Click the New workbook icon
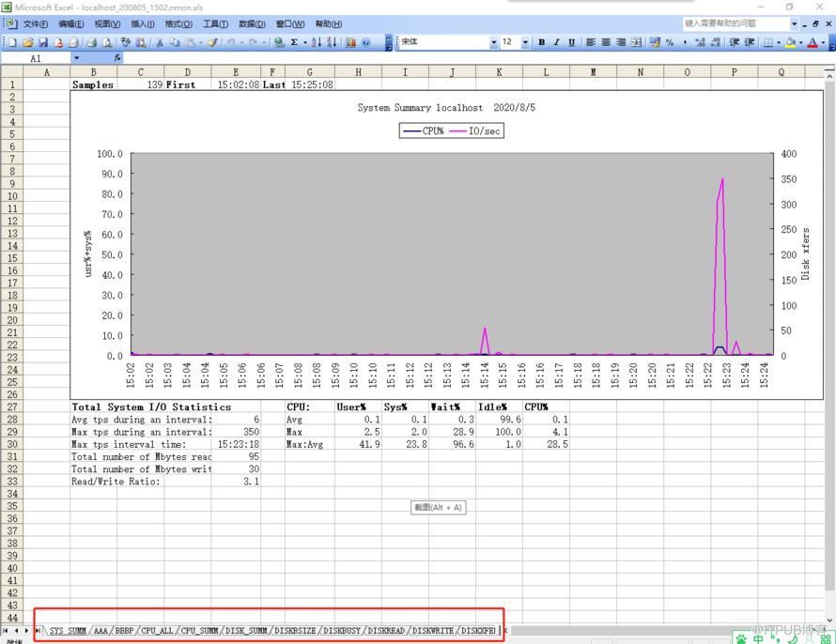The width and height of the screenshot is (836, 644). click(13, 42)
